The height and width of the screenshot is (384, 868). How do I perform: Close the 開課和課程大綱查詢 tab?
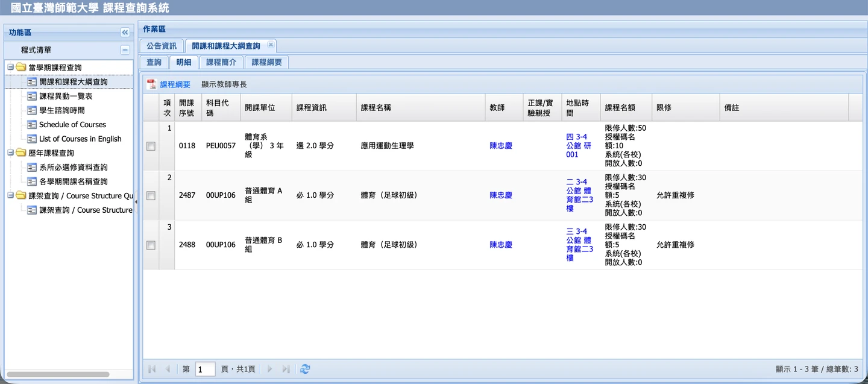(x=271, y=45)
